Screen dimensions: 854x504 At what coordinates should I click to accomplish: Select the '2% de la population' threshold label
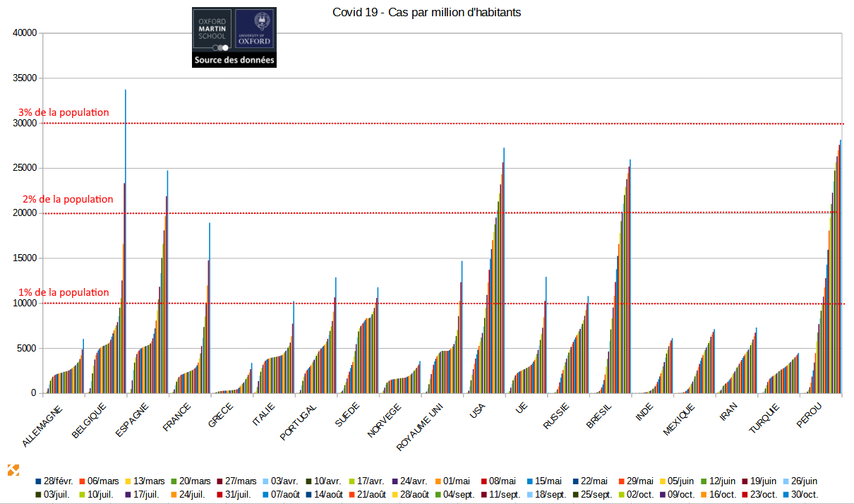coord(66,199)
